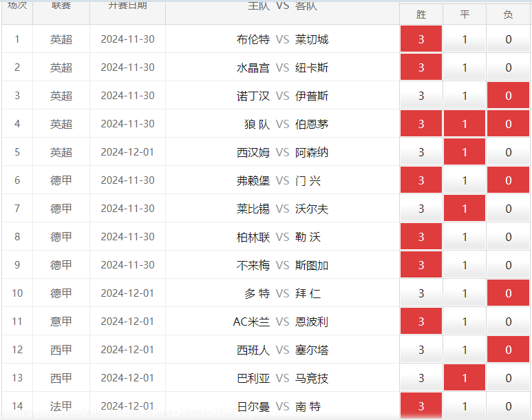The width and height of the screenshot is (532, 420).
Task: Click match text 水晶宫 VS 纽卡斯
Action: click(x=282, y=67)
